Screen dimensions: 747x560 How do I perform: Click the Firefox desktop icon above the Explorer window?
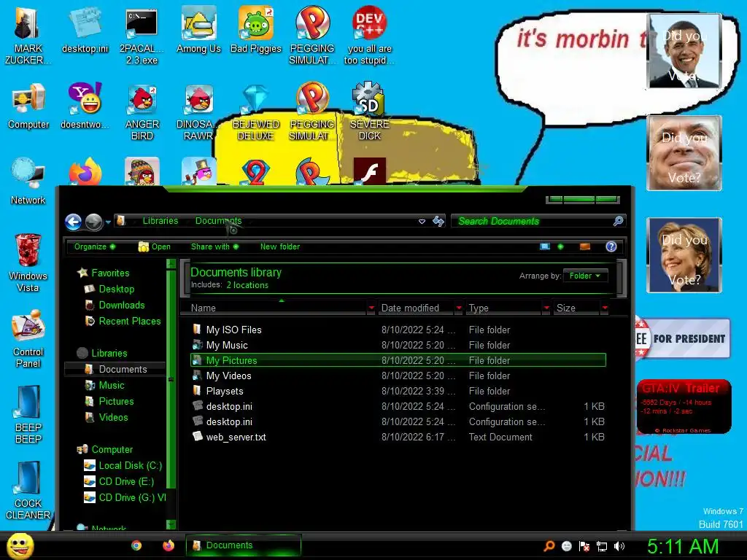[85, 171]
